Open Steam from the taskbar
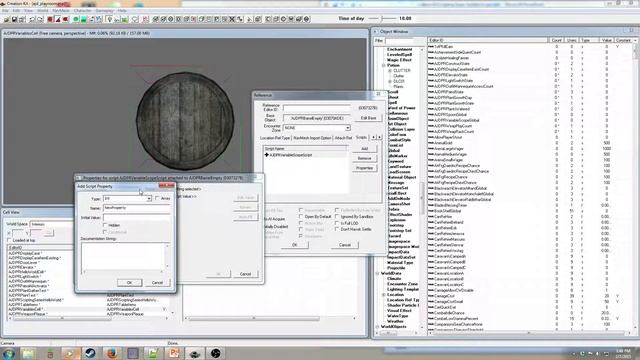Screen dimensions: 640x360 [90, 353]
